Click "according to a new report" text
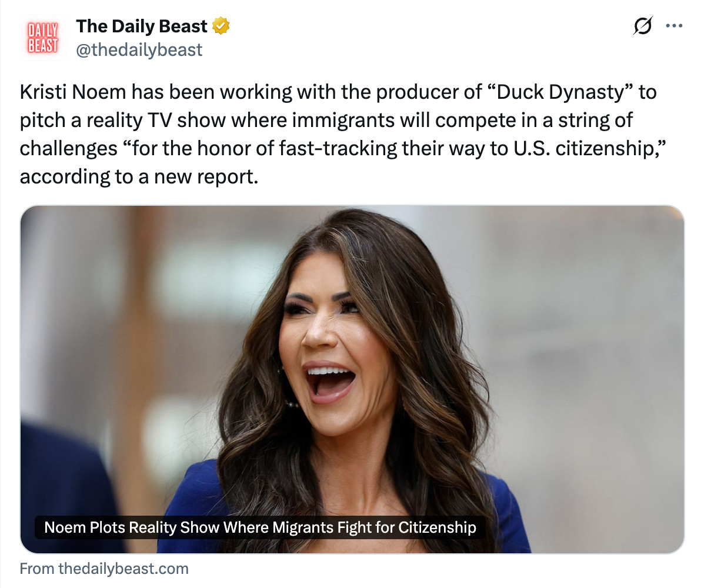 [x=139, y=177]
